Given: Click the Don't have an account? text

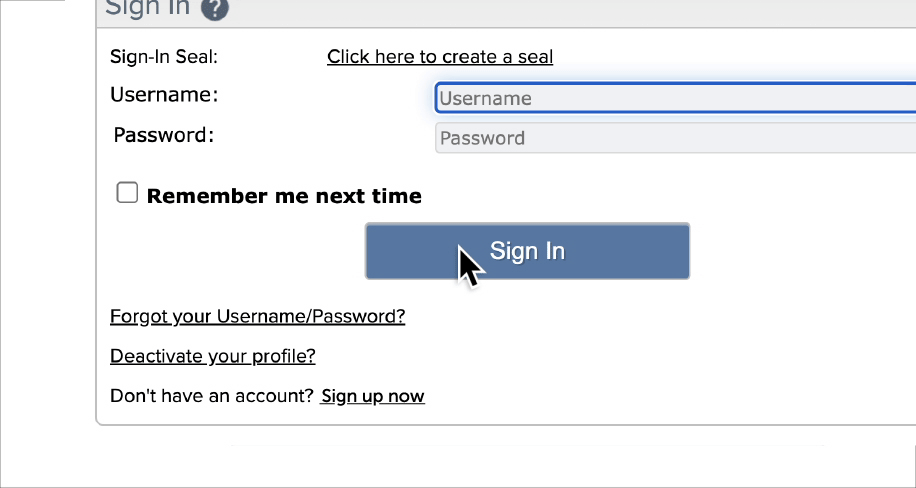Looking at the screenshot, I should point(212,396).
